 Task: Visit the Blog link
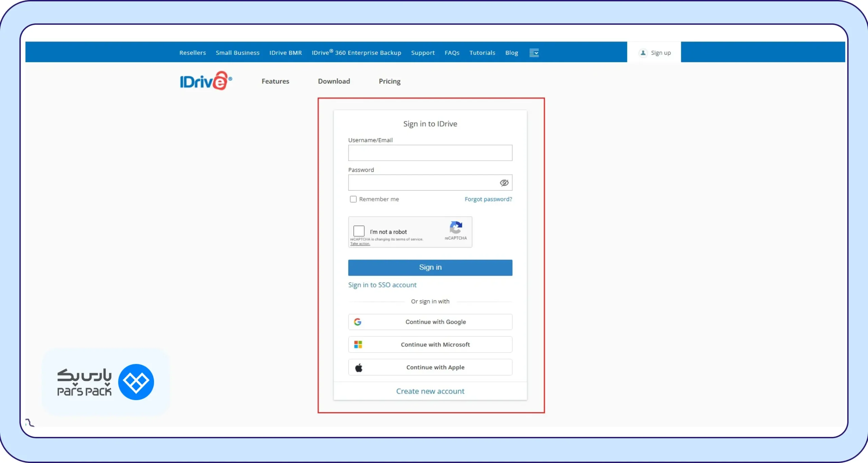point(512,53)
